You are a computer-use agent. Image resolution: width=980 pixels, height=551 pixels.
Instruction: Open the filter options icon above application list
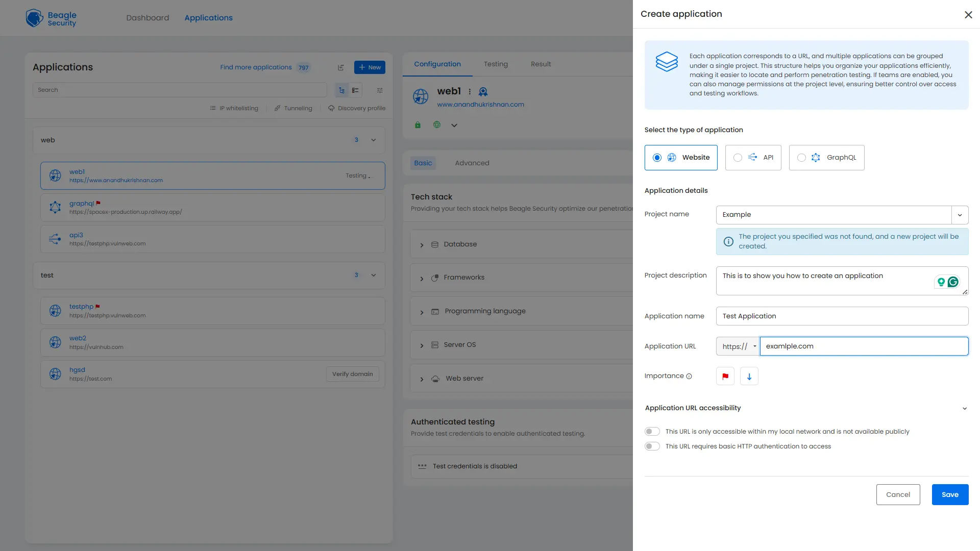(x=380, y=90)
